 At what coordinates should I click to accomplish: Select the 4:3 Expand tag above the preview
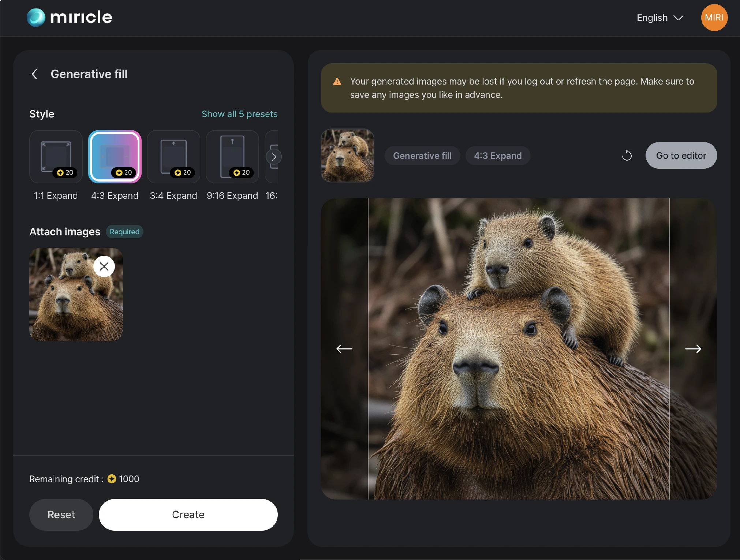[x=497, y=155]
